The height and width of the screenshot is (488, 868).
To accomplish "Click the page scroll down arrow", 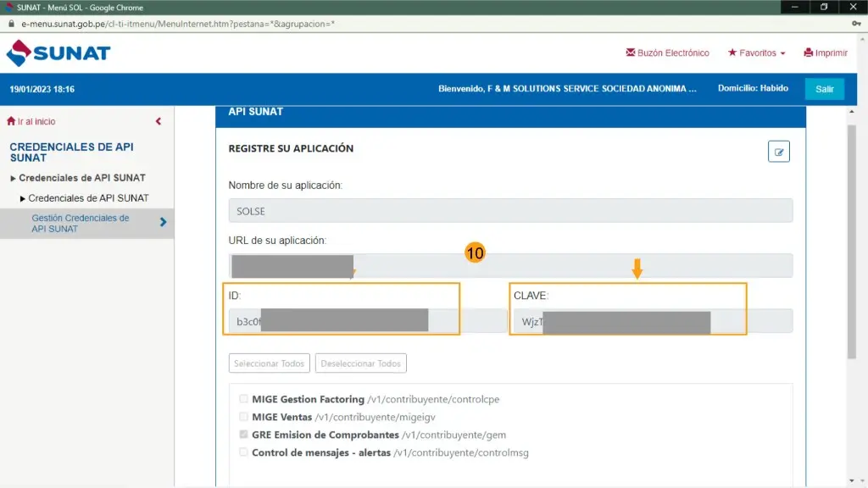I will pos(863,482).
